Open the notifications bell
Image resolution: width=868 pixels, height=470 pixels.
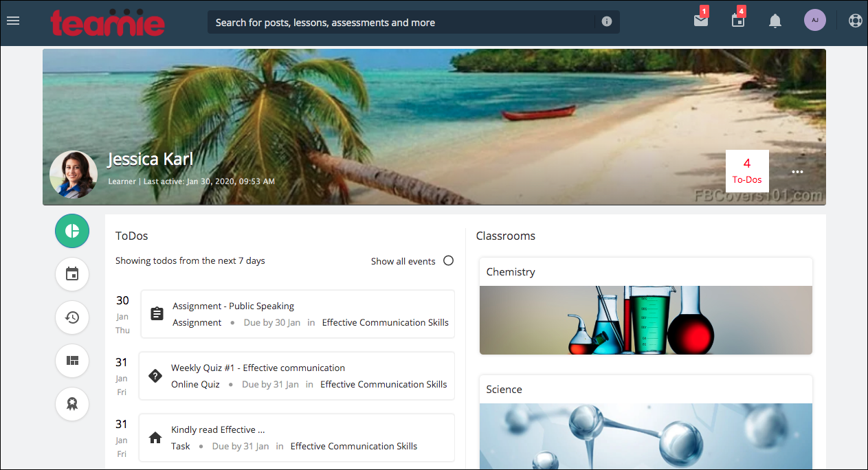775,21
